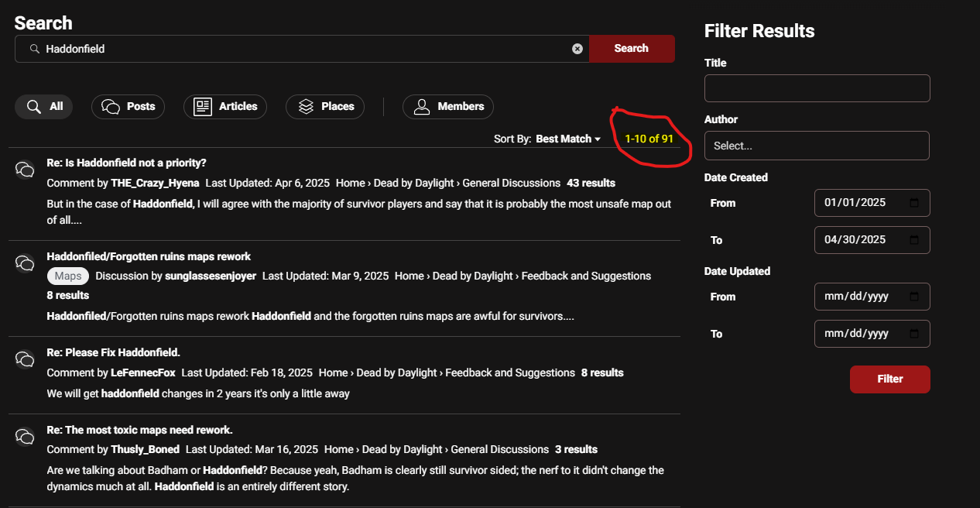The width and height of the screenshot is (980, 508).
Task: Click the comment icon beside 'Haddonfiled/Forgotten ruins maps rework'
Action: (x=25, y=263)
